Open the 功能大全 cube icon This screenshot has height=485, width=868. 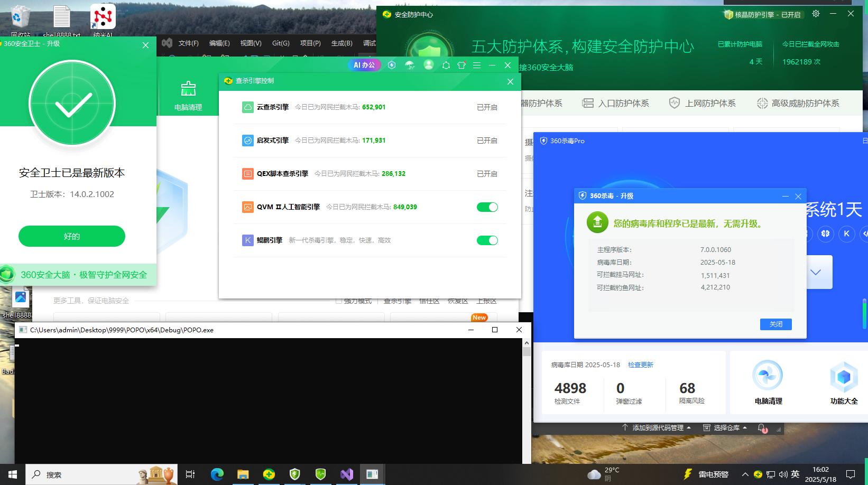coord(844,377)
